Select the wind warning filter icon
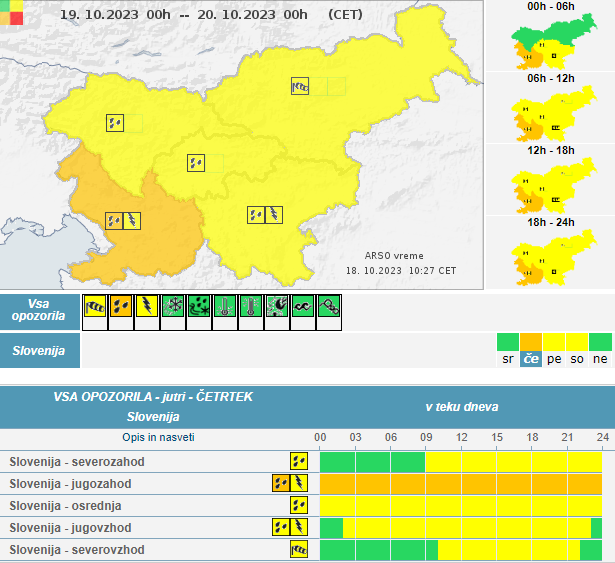This screenshot has height=563, width=615. (95, 307)
